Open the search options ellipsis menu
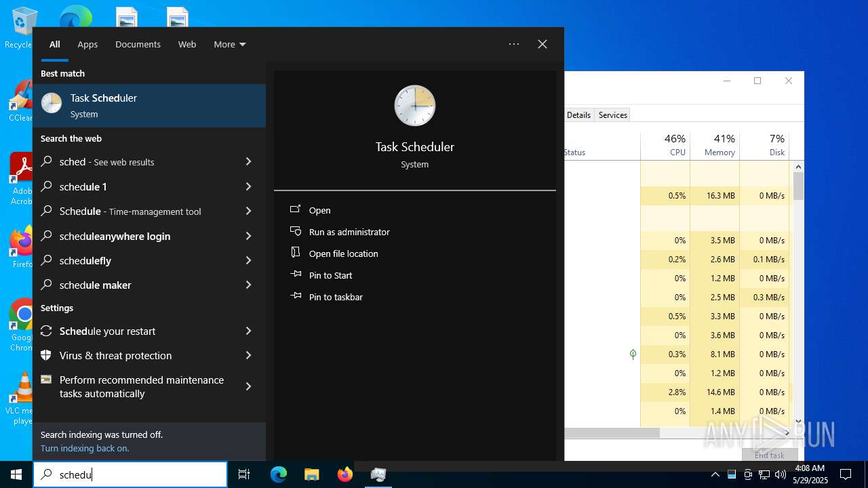Viewport: 868px width, 488px height. coord(514,44)
